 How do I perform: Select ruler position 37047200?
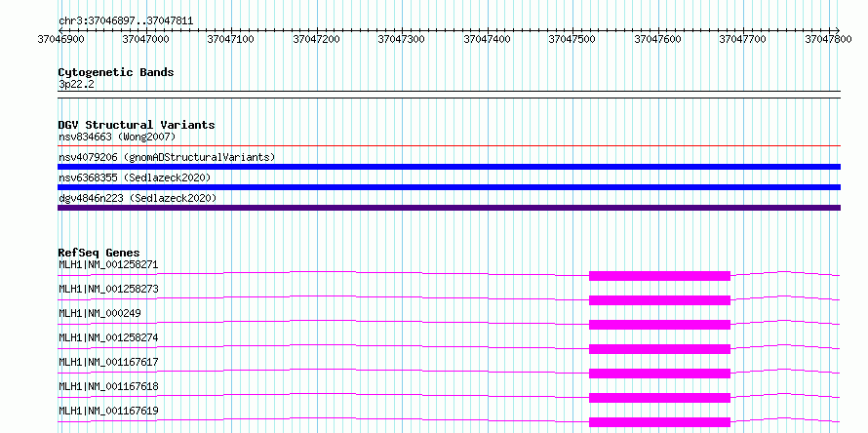[317, 39]
